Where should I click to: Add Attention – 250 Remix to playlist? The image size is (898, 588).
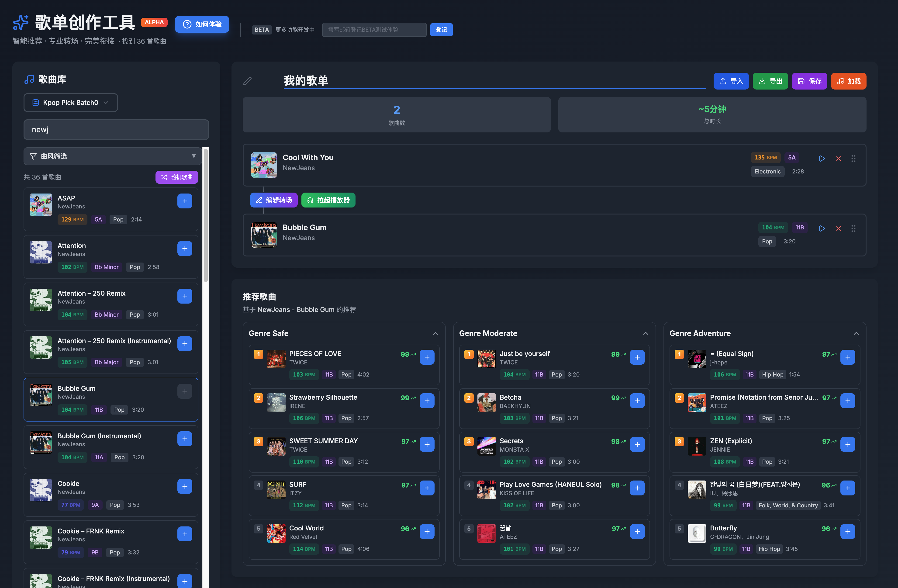pyautogui.click(x=185, y=296)
